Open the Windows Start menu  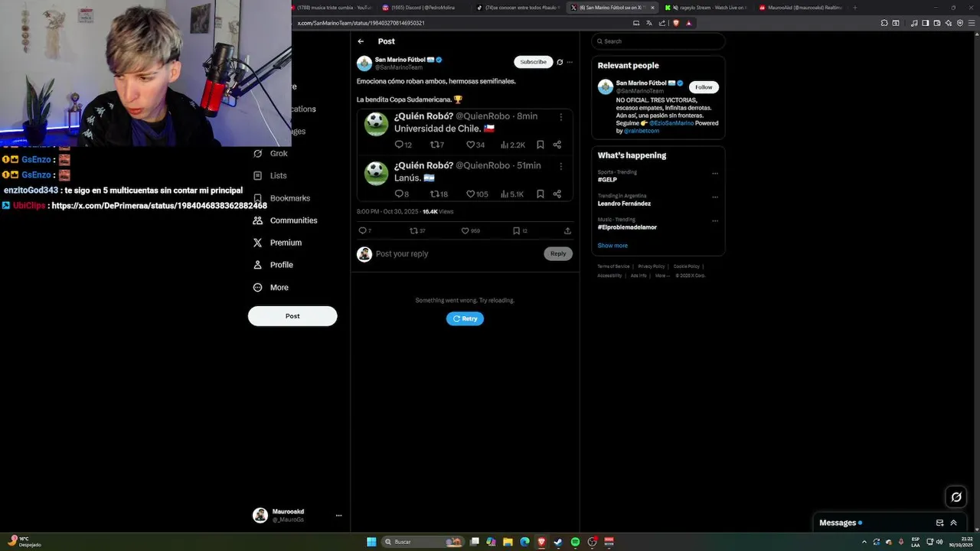click(371, 542)
